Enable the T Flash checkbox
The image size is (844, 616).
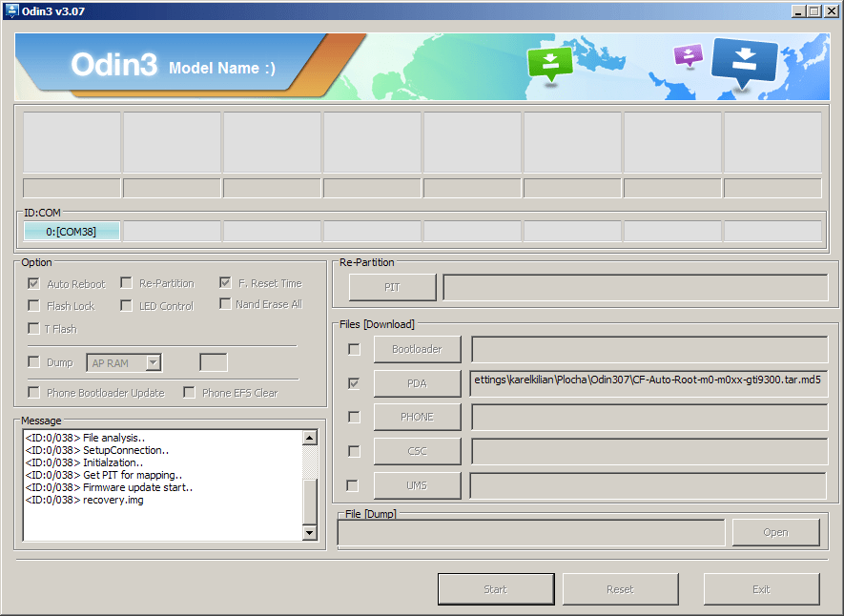(33, 328)
